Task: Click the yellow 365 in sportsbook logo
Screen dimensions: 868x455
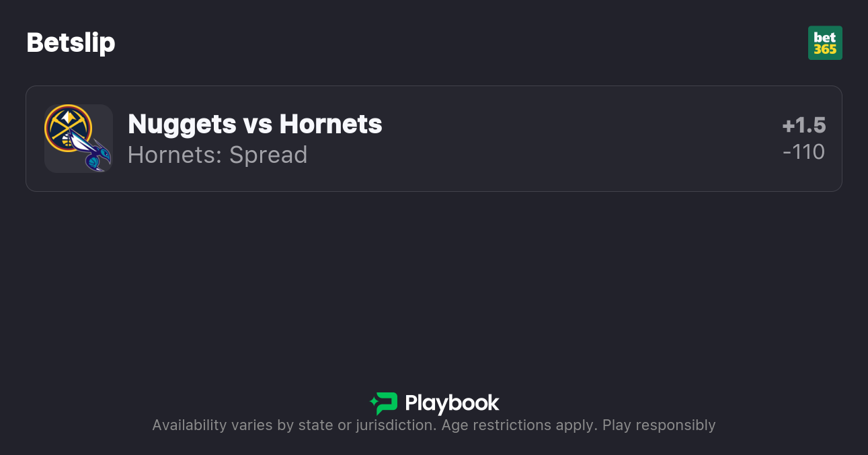Action: coord(825,50)
